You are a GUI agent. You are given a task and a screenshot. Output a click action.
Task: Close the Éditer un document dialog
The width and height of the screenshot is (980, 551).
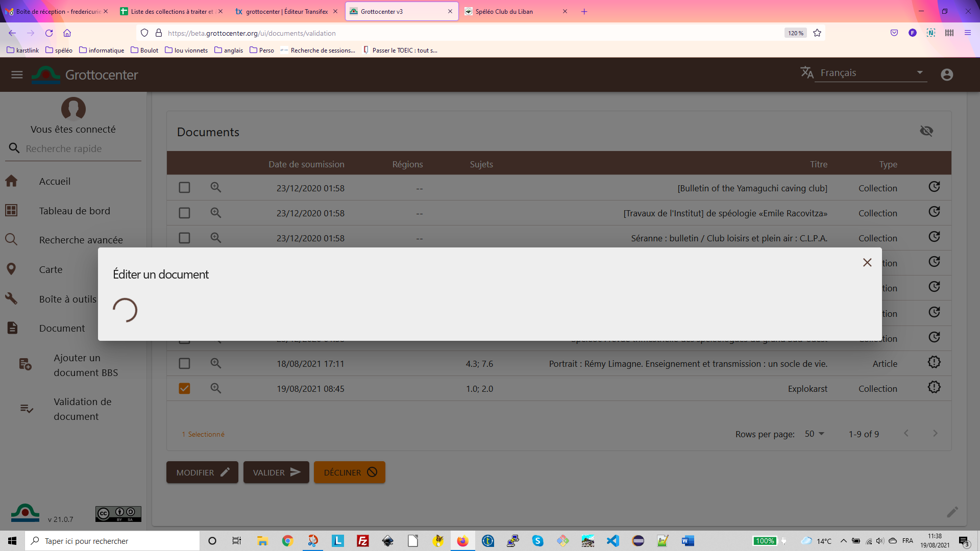click(867, 262)
